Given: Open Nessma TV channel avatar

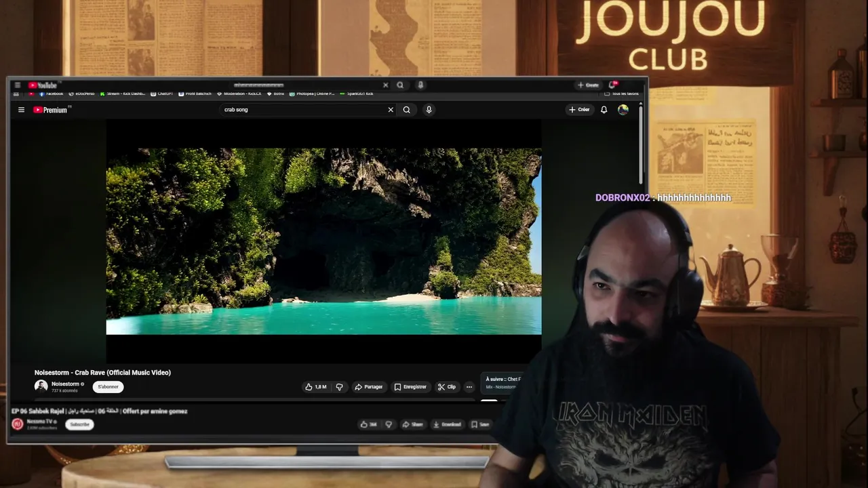Looking at the screenshot, I should [x=18, y=424].
